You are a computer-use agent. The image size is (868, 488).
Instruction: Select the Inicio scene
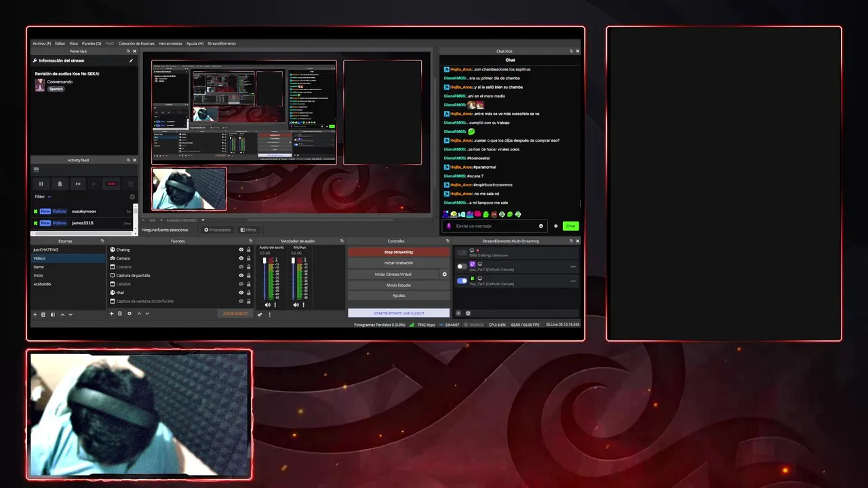coord(68,275)
